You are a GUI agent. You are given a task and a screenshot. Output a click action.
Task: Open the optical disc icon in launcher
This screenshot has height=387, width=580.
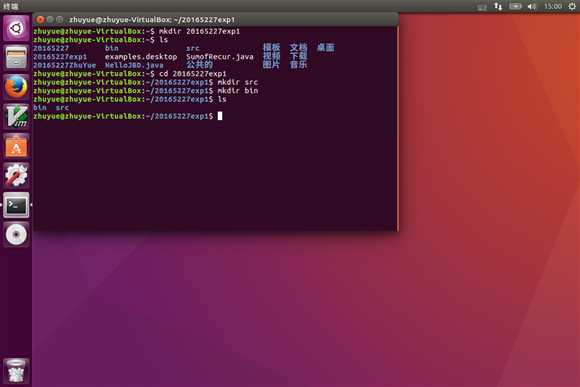tap(16, 234)
